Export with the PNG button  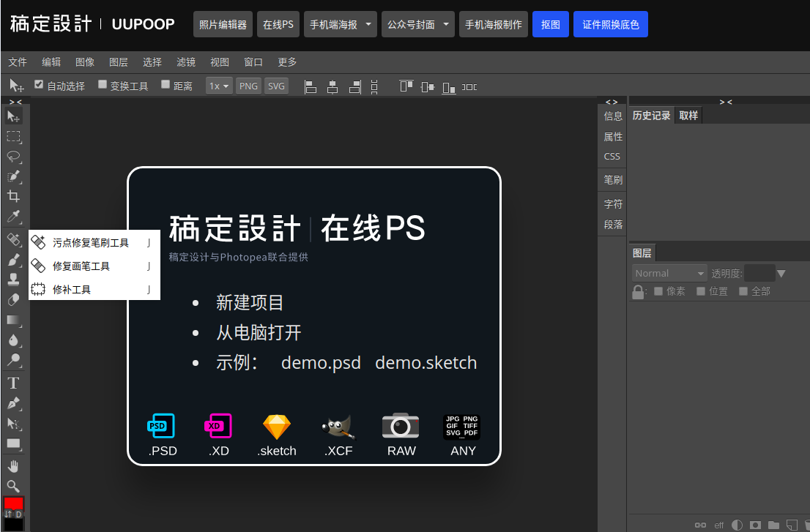click(x=248, y=86)
